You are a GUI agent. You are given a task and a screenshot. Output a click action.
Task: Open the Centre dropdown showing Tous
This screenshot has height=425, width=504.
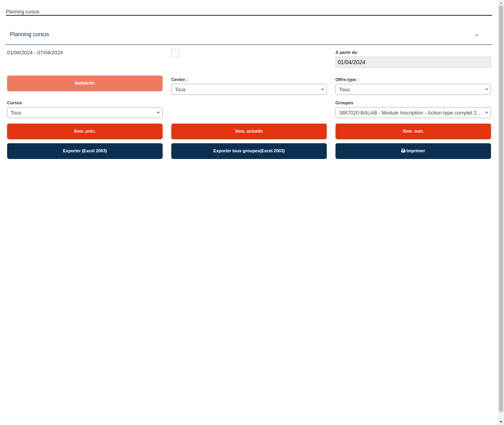click(x=249, y=89)
